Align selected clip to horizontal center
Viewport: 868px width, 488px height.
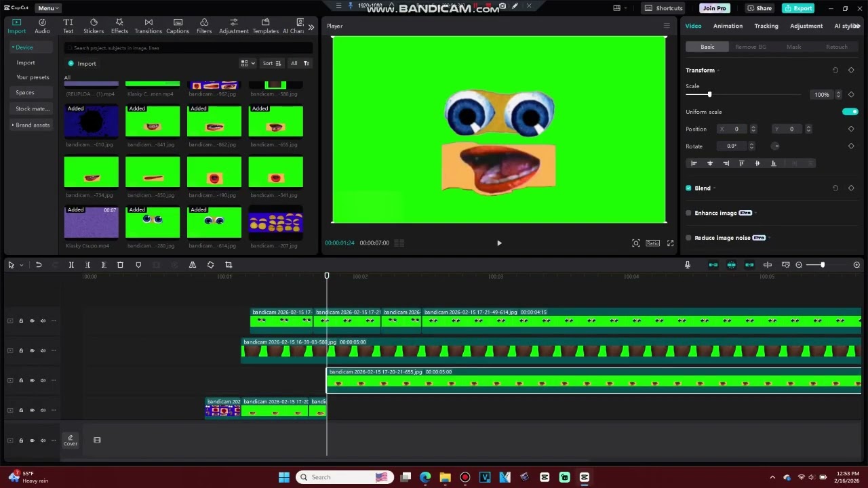pos(710,163)
